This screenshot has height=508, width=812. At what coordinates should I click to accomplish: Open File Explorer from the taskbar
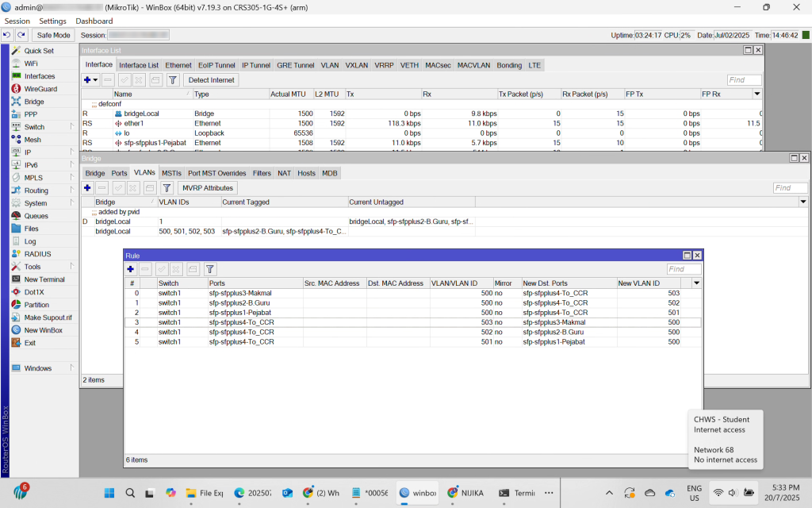(x=205, y=493)
